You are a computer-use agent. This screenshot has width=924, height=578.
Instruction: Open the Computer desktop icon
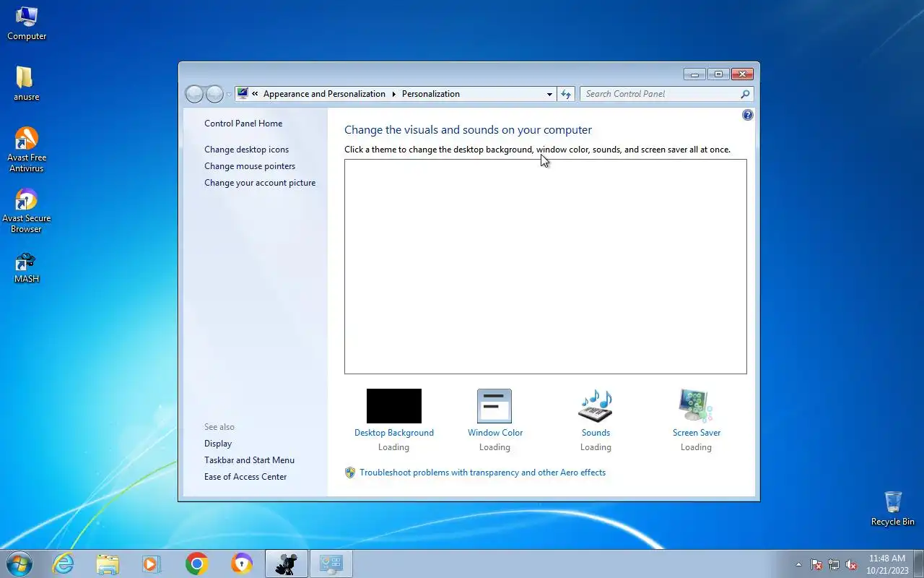click(x=27, y=23)
